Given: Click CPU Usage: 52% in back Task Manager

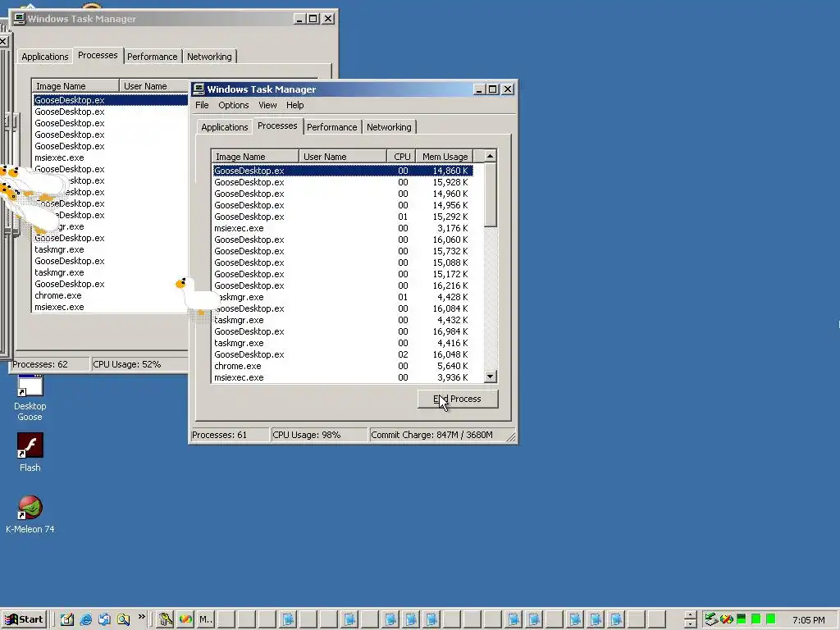Looking at the screenshot, I should (x=139, y=364).
